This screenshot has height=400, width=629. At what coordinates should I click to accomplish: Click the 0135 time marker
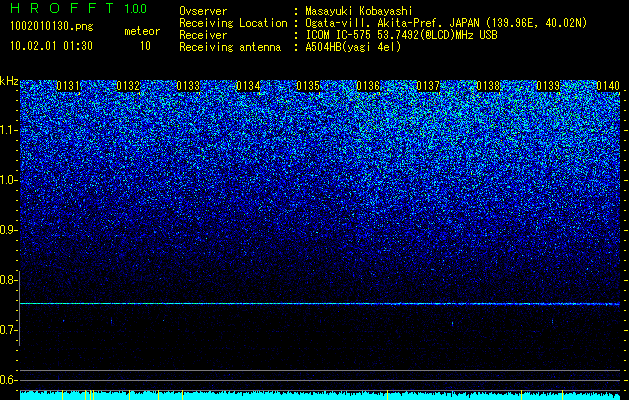coord(308,86)
